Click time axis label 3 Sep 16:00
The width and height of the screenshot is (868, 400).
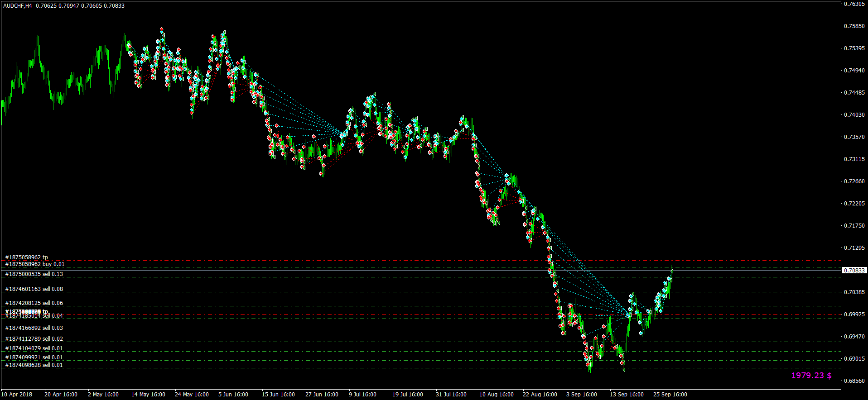582,395
